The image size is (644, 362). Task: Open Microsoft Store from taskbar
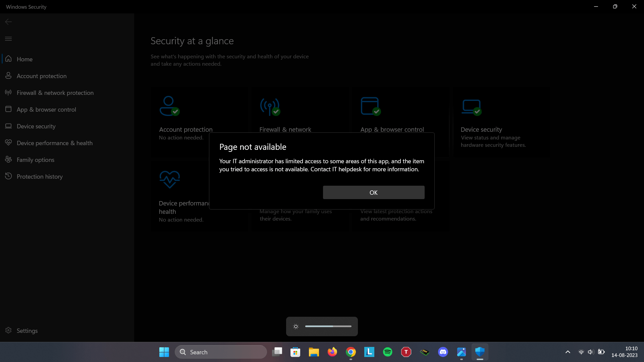point(296,352)
